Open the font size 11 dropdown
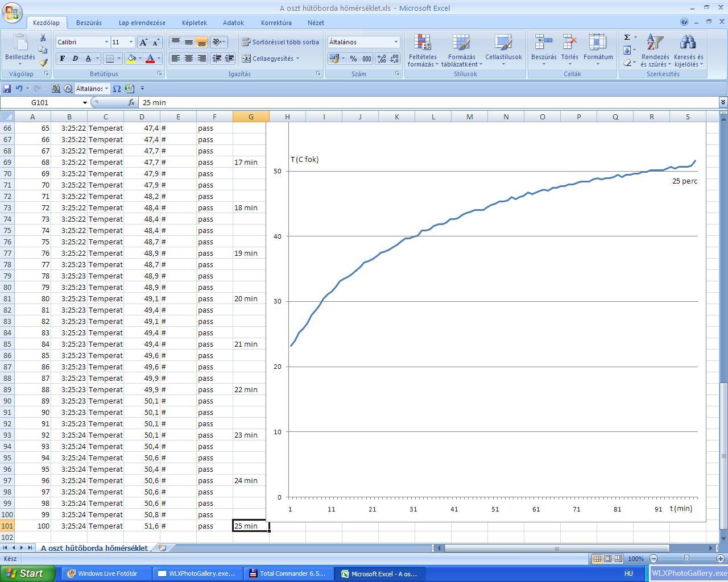 (131, 42)
